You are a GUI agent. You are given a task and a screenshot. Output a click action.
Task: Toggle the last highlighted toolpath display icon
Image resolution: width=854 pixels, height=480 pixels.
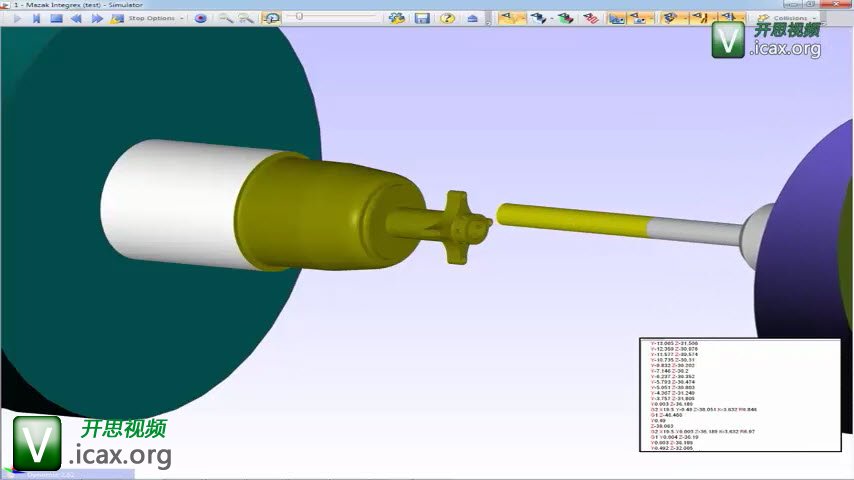click(729, 19)
